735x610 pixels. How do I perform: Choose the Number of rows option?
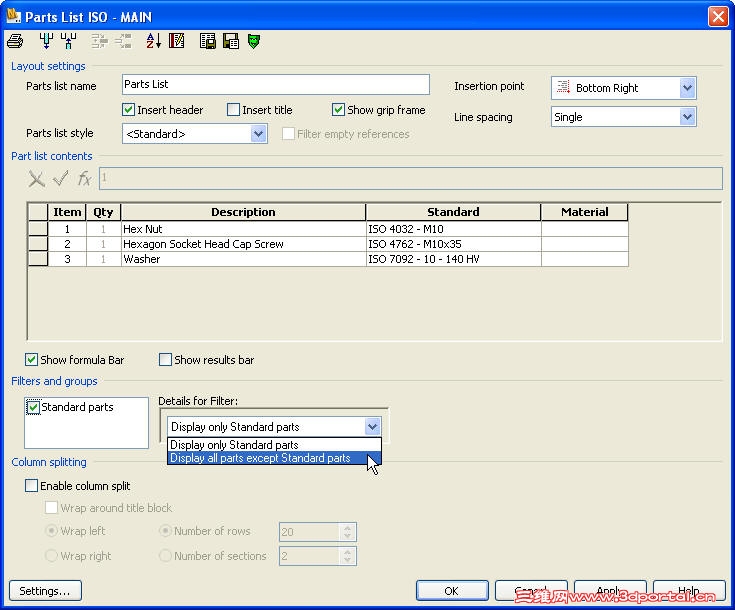tap(165, 531)
